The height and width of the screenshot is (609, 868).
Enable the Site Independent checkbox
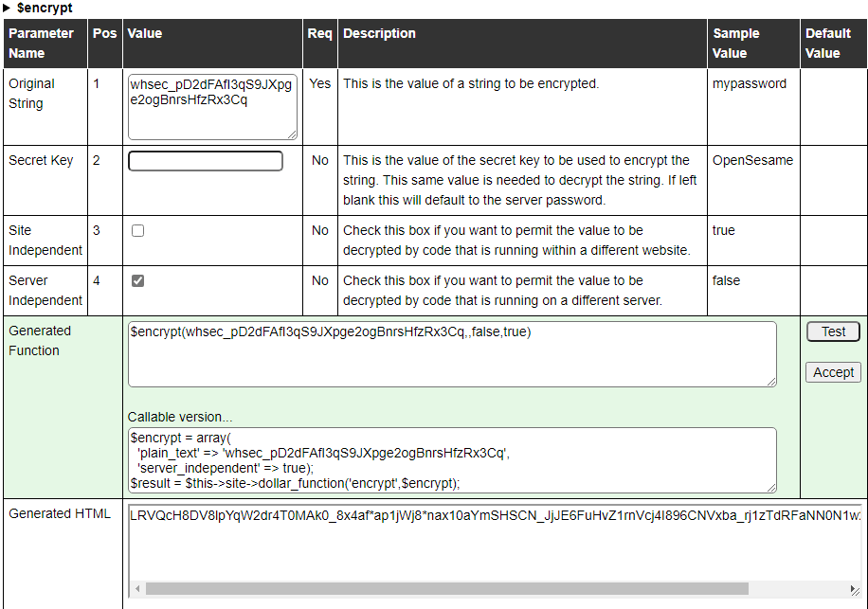point(138,230)
